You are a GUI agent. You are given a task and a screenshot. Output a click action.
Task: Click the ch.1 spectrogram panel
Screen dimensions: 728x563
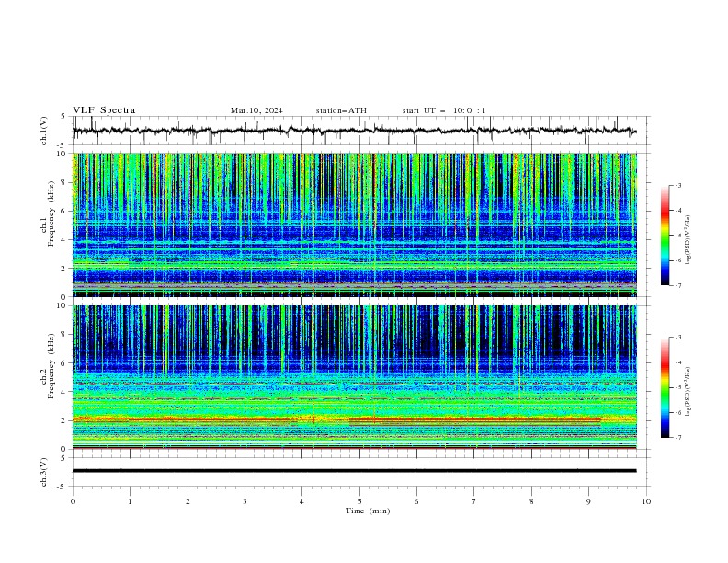pyautogui.click(x=354, y=224)
